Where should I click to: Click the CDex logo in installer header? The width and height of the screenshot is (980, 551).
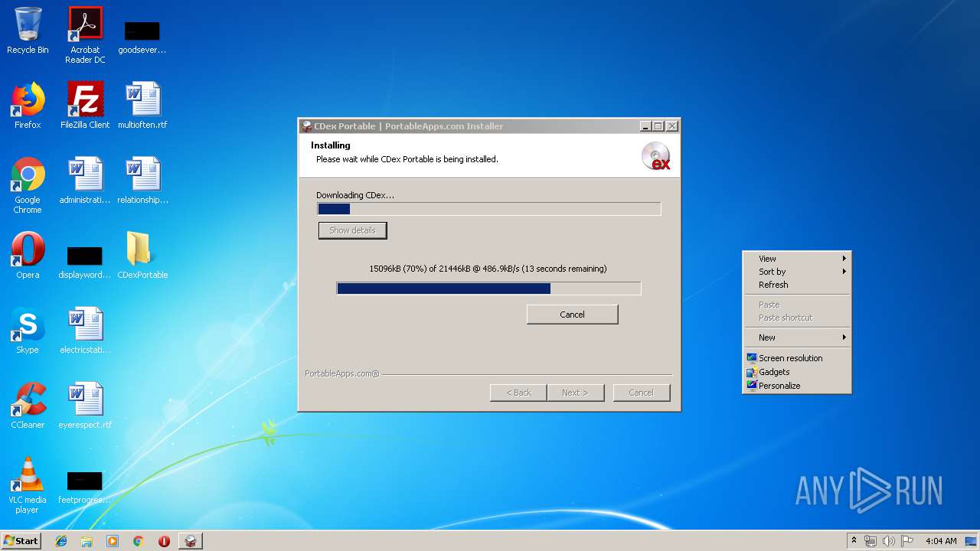coord(656,156)
